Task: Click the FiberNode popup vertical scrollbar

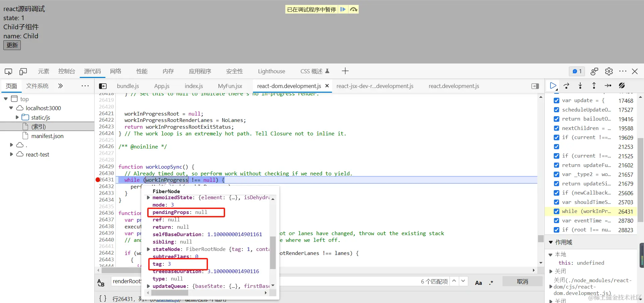Action: pos(273,253)
